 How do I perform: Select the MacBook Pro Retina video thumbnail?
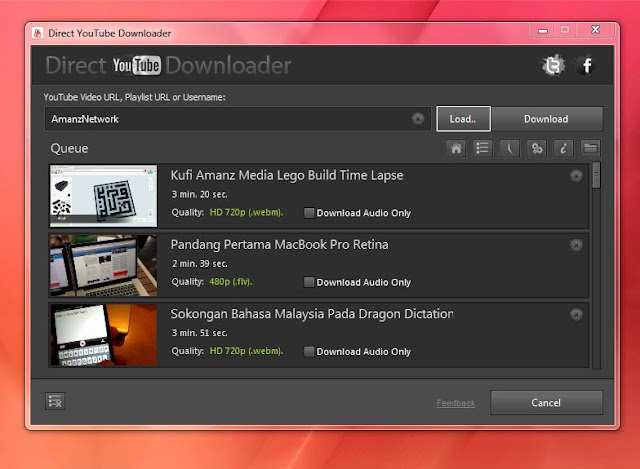[x=103, y=265]
